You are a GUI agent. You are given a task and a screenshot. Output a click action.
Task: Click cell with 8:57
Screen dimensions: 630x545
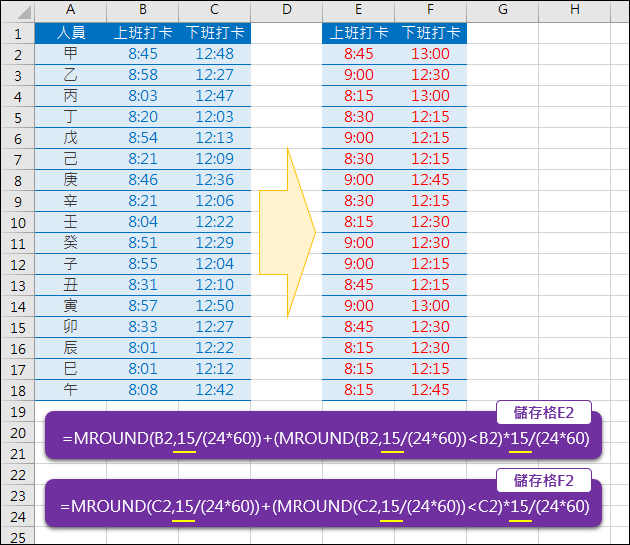pyautogui.click(x=143, y=306)
